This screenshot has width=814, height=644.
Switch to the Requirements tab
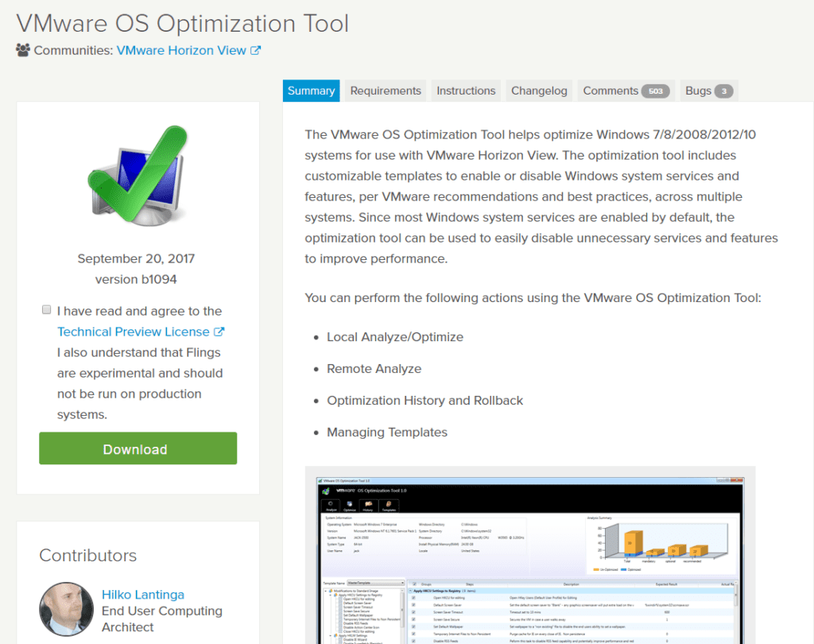tap(385, 91)
